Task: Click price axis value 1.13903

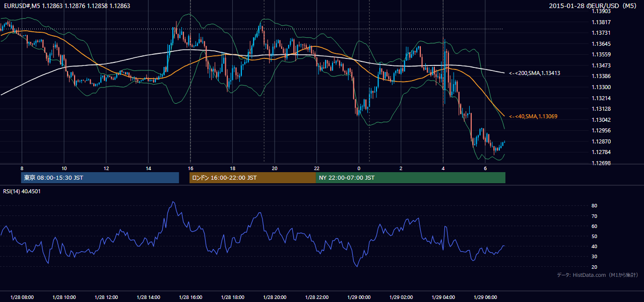Action: (601, 11)
